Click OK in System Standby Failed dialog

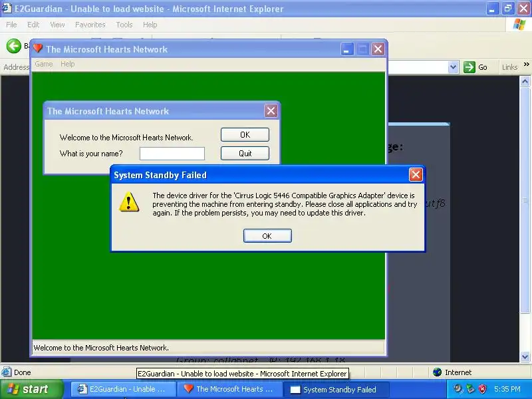267,236
